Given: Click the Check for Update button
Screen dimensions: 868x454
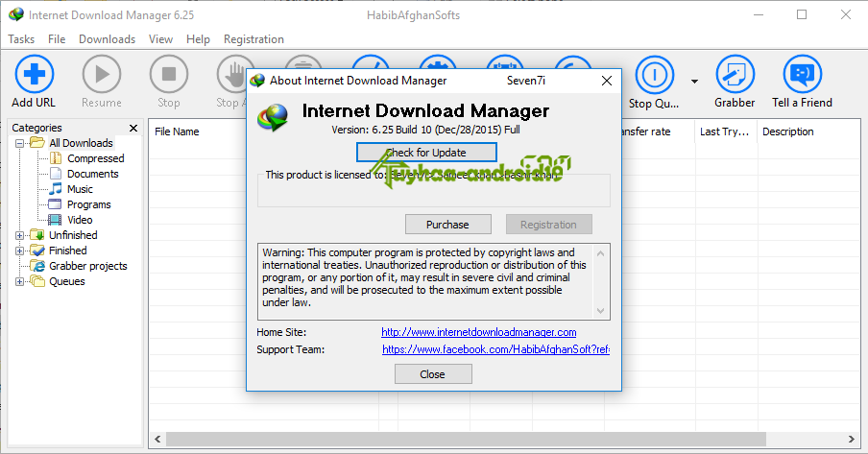Looking at the screenshot, I should coord(426,153).
